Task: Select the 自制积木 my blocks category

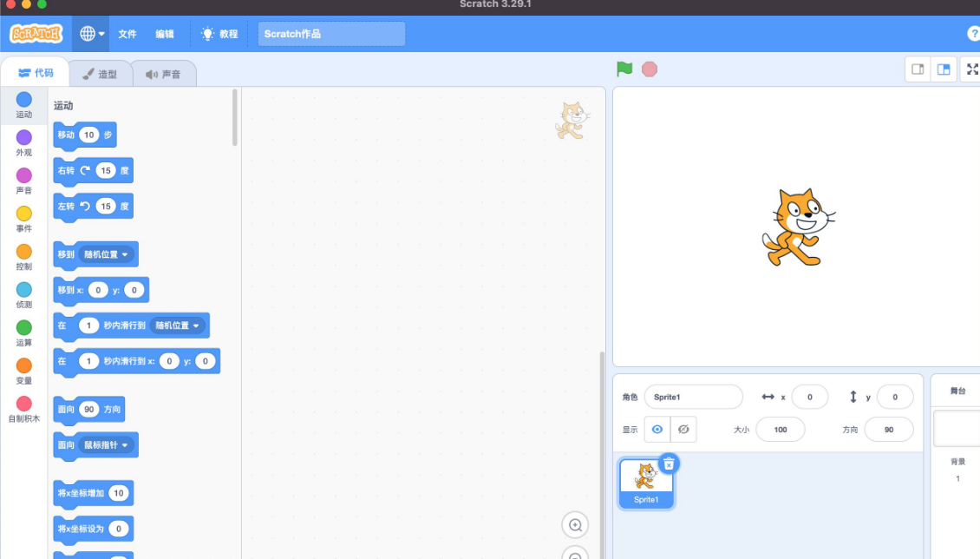Action: tap(23, 410)
